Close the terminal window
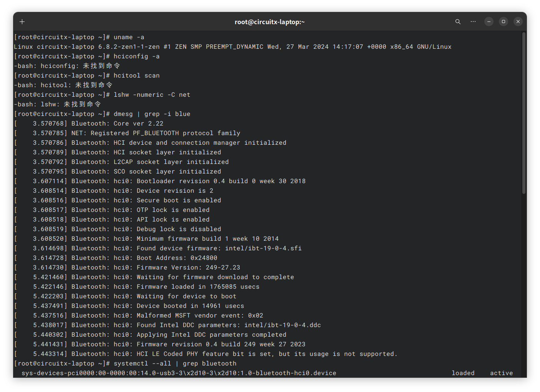 click(x=518, y=22)
